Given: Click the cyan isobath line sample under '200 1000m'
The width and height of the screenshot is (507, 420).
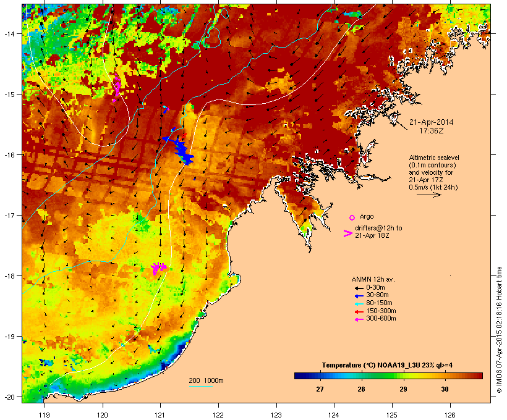Looking at the screenshot, I should tap(201, 387).
